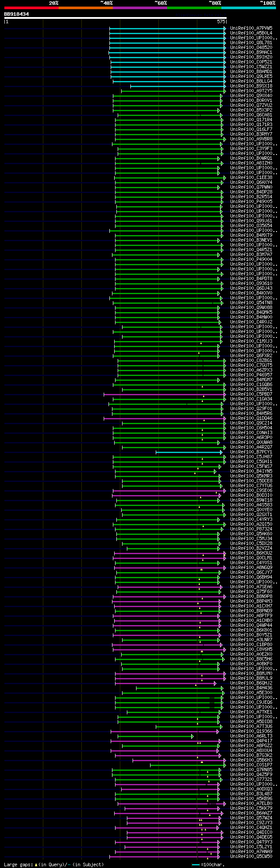Click label UniRef100_O77321
280x868 pixels.
point(251,779)
